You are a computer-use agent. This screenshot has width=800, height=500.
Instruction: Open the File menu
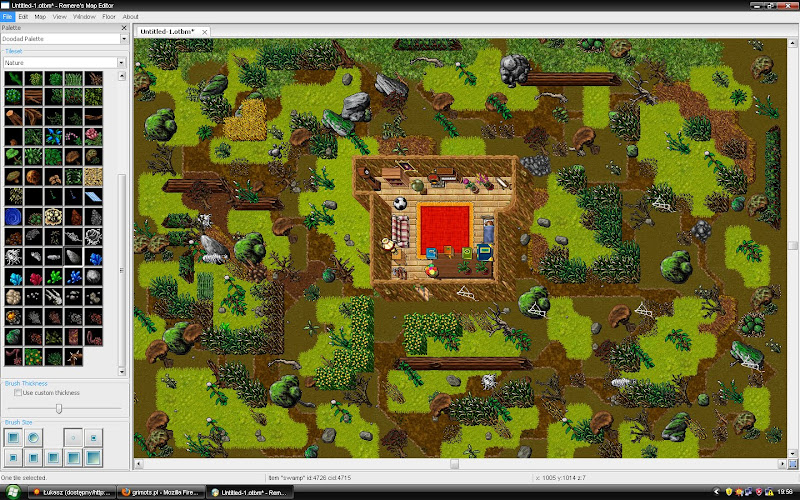point(7,16)
